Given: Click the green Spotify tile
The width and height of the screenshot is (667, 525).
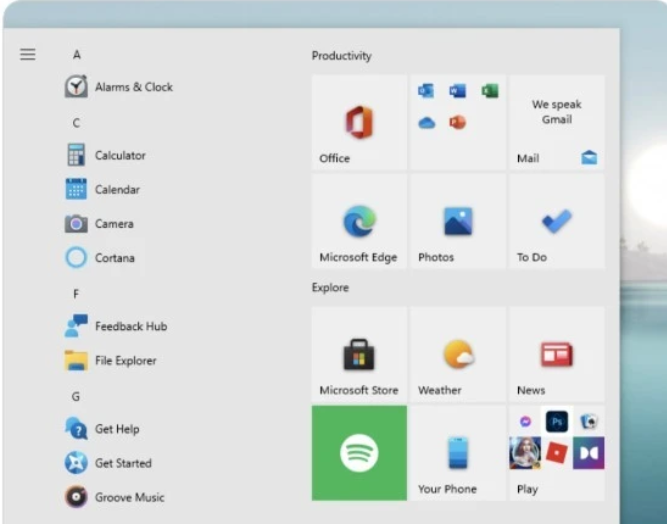Looking at the screenshot, I should tap(359, 453).
